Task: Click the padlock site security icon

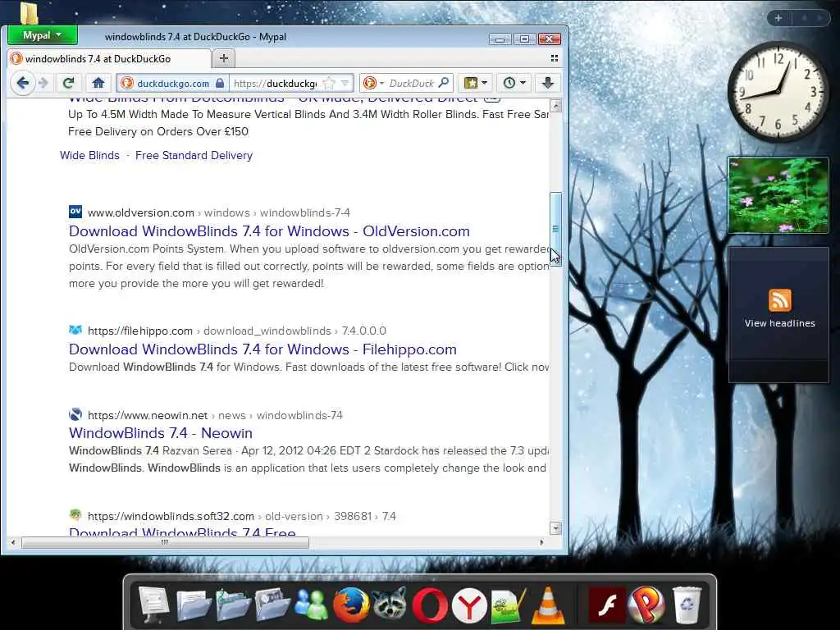Action: 220,83
